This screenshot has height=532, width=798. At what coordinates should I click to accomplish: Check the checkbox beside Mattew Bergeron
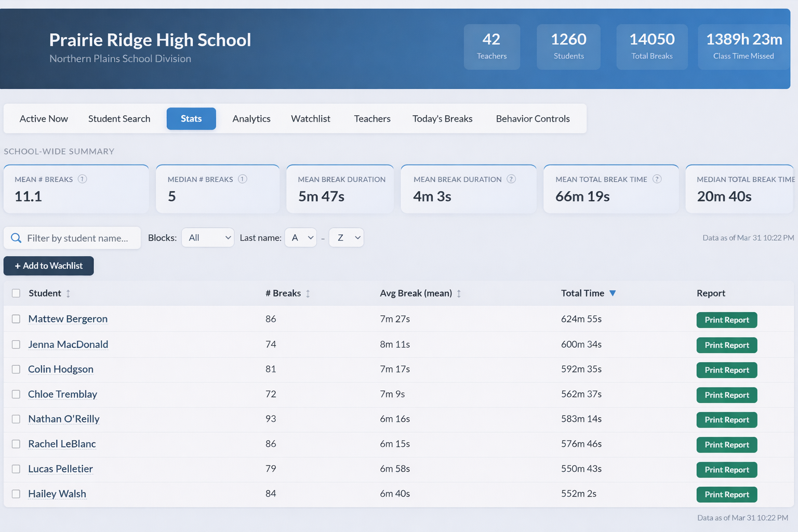coord(16,319)
